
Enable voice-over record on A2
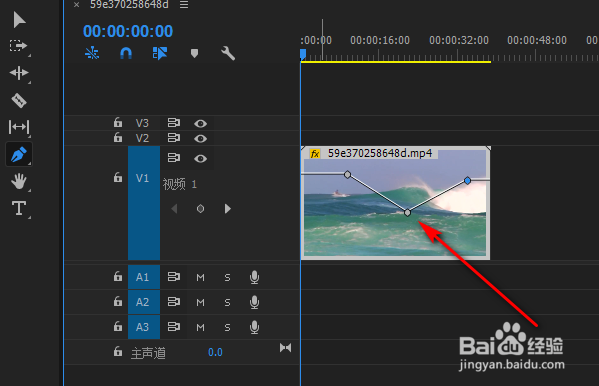click(254, 302)
